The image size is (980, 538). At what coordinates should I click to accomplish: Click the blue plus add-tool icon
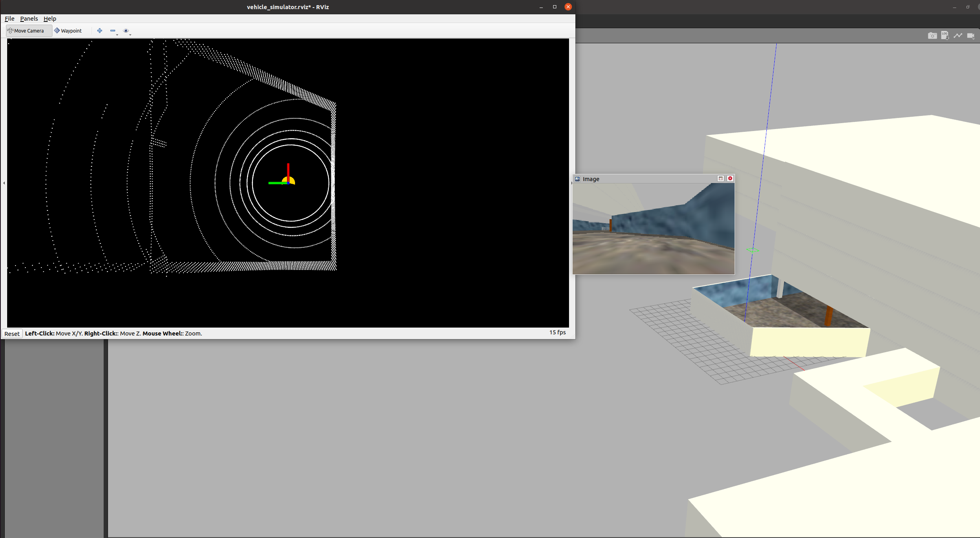100,31
